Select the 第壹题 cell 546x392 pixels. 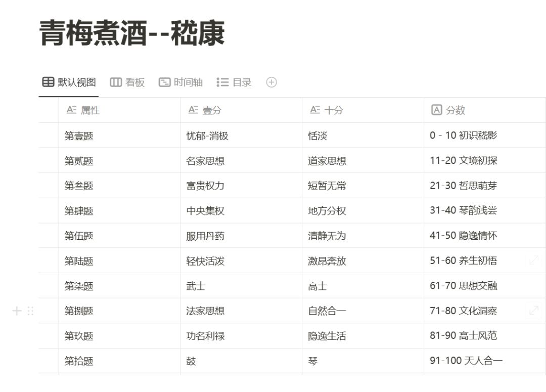point(119,135)
